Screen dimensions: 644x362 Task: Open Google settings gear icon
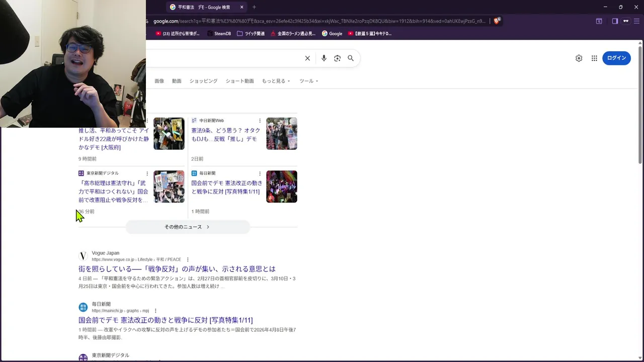579,58
